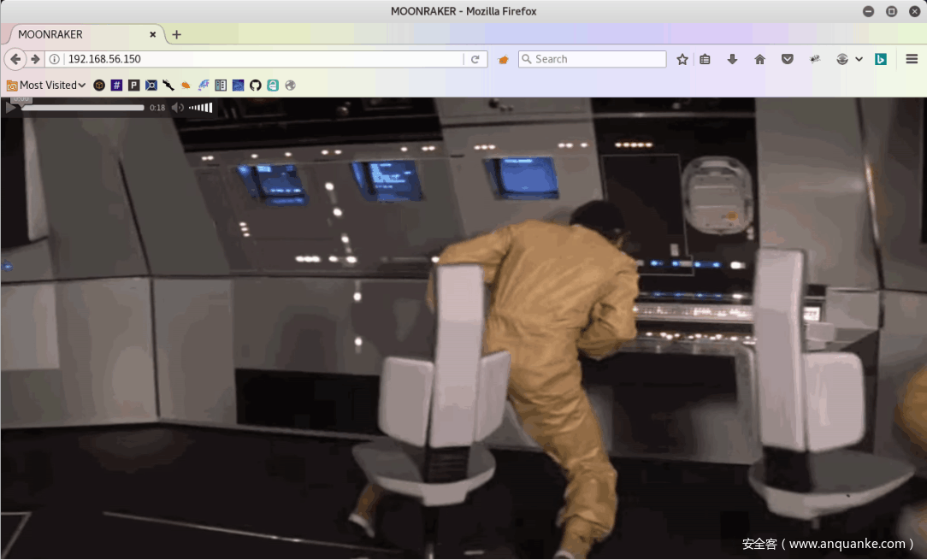Mute the video using the speaker icon
Screen dimensions: 927x560
point(177,108)
